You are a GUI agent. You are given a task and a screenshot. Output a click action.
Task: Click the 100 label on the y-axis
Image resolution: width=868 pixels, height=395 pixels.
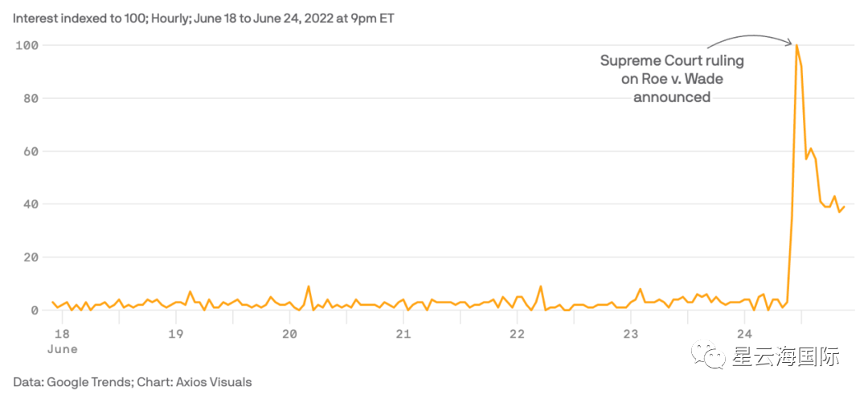(x=27, y=45)
